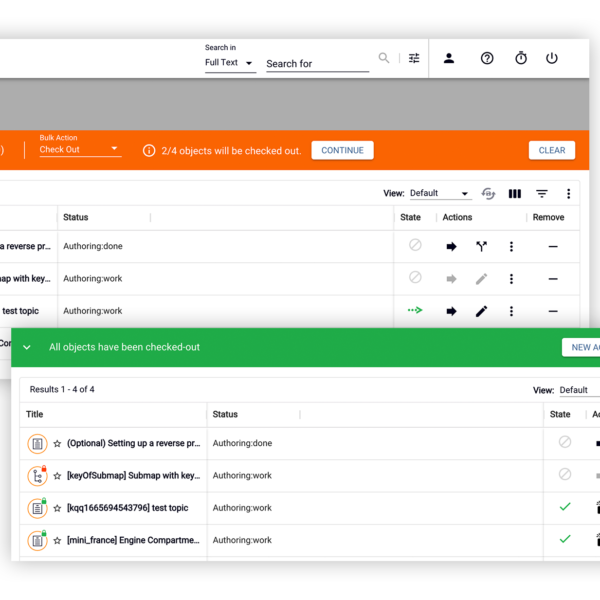Remove the test topic row
This screenshot has height=600, width=600.
[553, 311]
